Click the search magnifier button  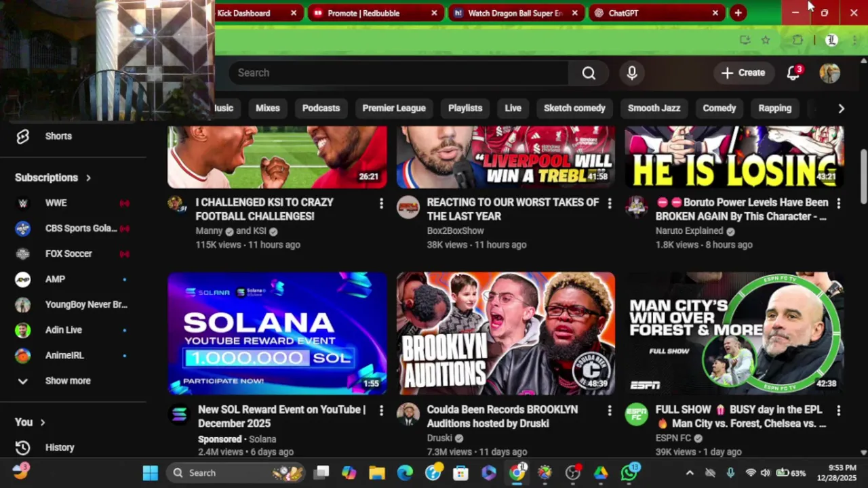pyautogui.click(x=589, y=73)
